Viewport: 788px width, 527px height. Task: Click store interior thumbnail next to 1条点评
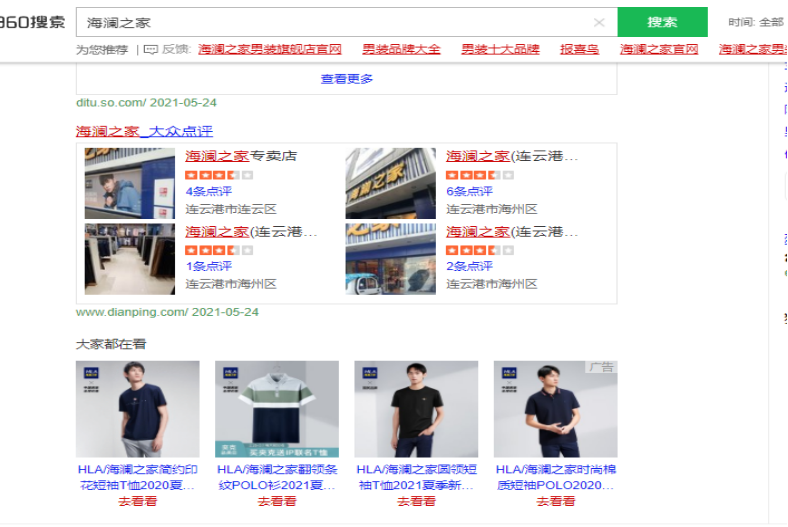(x=130, y=259)
